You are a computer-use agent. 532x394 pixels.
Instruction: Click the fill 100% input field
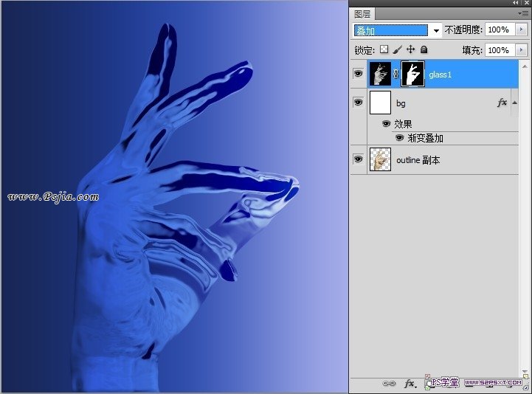point(500,50)
